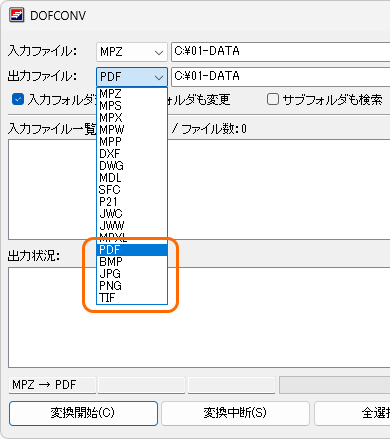Click the 変換中断(S) button
The width and height of the screenshot is (390, 439).
(x=235, y=413)
